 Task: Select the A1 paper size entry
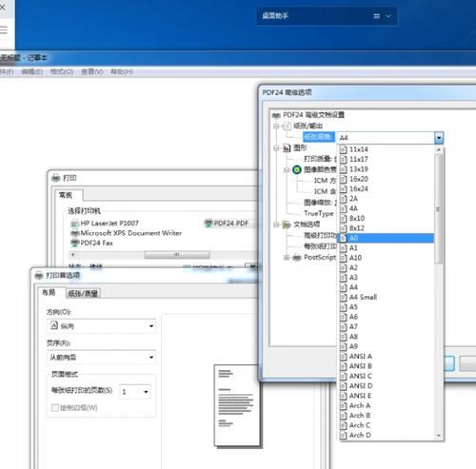386,248
